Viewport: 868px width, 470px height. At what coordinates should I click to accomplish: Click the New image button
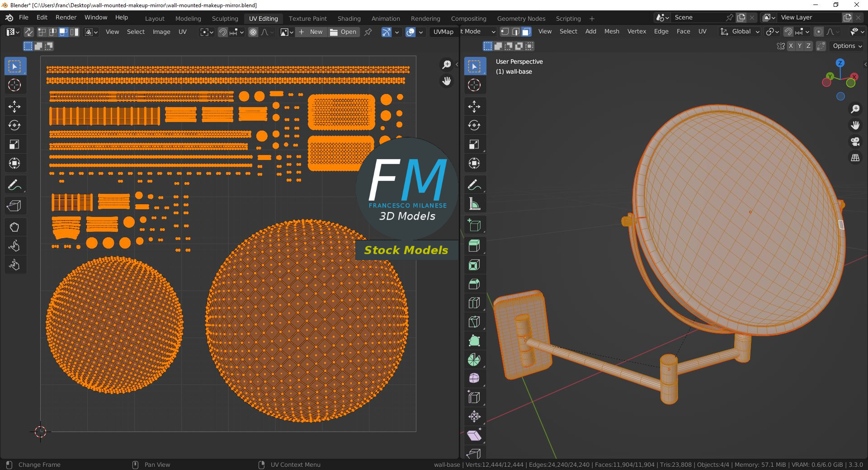pyautogui.click(x=311, y=32)
